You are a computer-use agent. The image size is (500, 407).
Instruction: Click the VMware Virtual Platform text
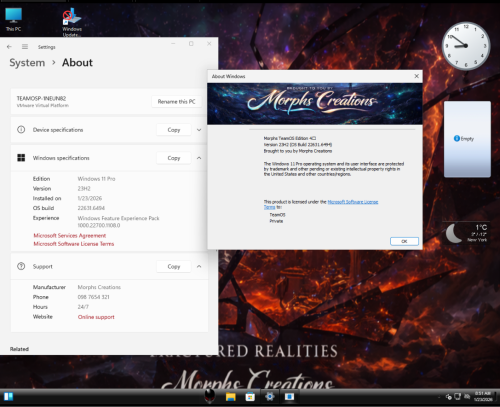coord(43,105)
